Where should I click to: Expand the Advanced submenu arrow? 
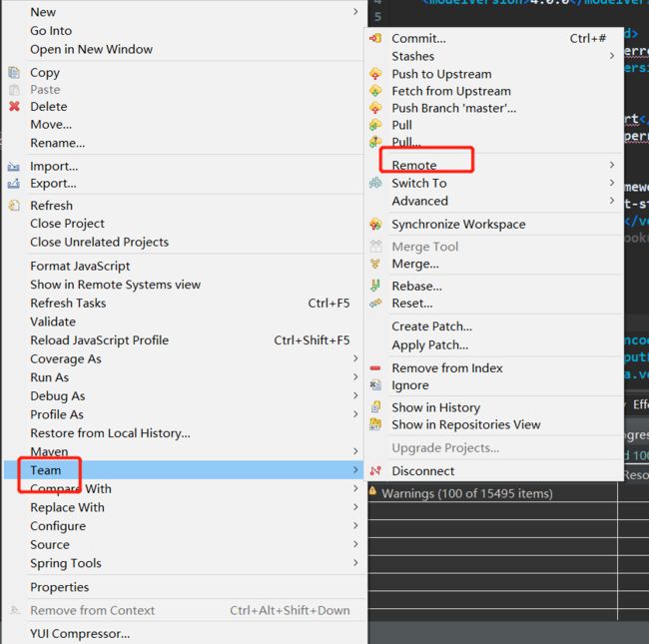612,201
